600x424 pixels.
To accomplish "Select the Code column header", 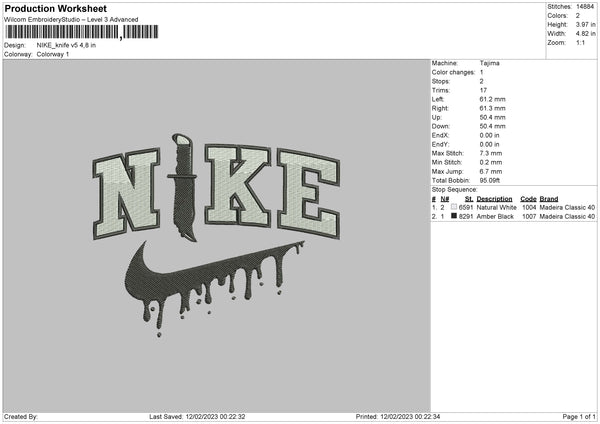I will click(528, 199).
